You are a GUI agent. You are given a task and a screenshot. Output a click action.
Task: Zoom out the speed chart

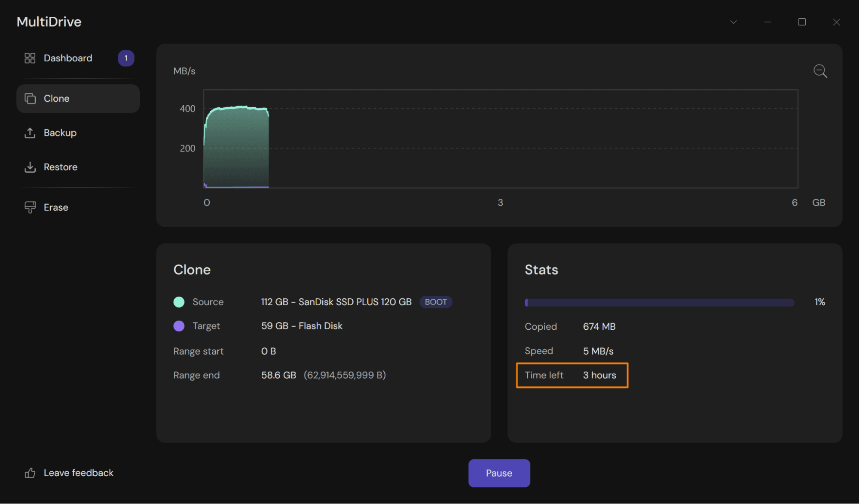pos(820,71)
